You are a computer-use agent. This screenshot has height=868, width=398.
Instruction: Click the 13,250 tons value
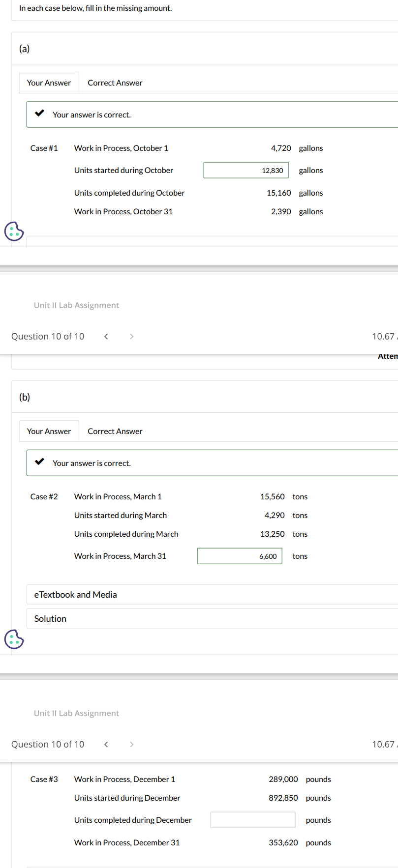273,534
